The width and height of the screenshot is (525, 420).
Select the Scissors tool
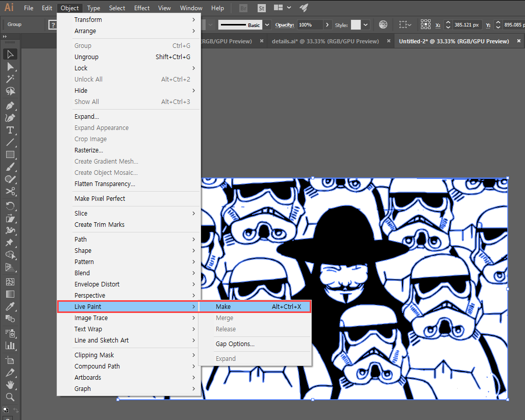[x=10, y=191]
